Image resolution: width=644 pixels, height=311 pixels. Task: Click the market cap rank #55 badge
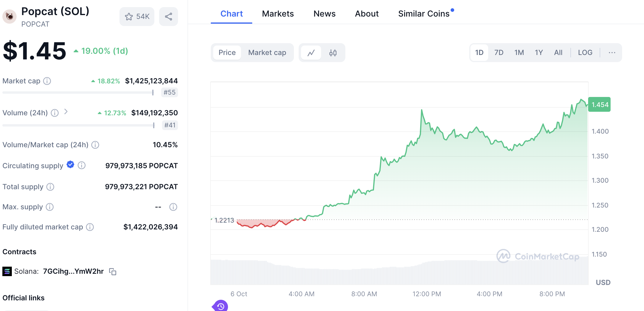[169, 93]
